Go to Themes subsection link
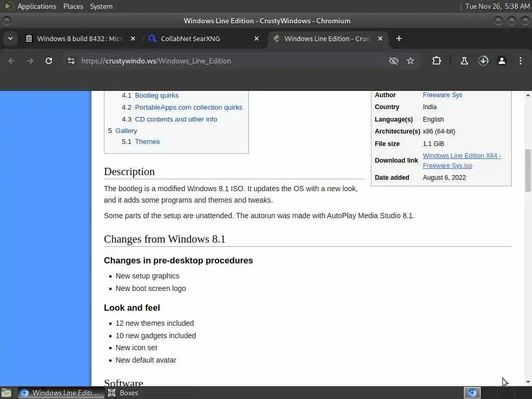 pos(147,141)
